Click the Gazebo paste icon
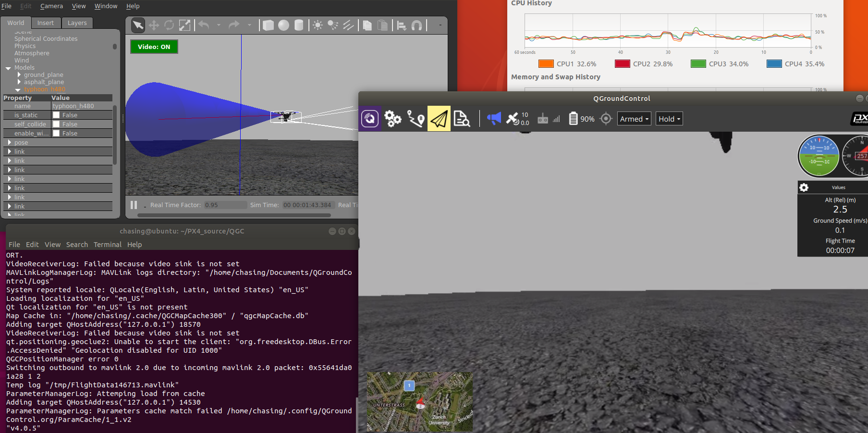 [383, 25]
